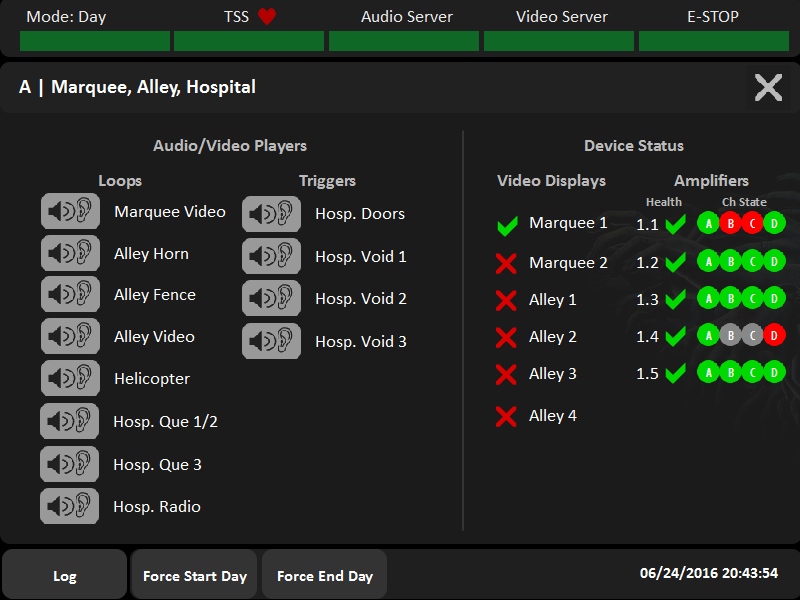Image resolution: width=800 pixels, height=600 pixels.
Task: Select the Video Server status bar
Action: [560, 41]
